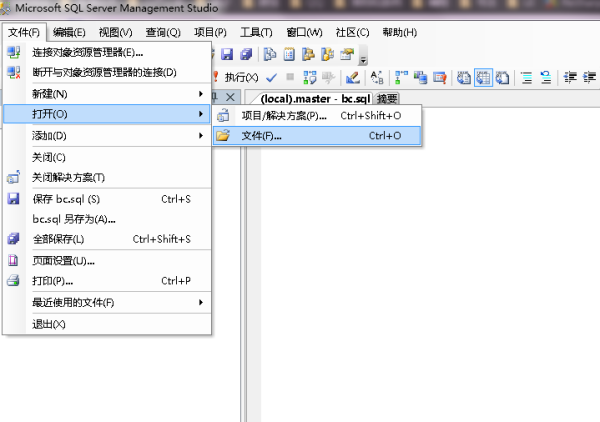Screen dimensions: 600x422
Task: Open the 社区(C) menu
Action: click(x=352, y=33)
